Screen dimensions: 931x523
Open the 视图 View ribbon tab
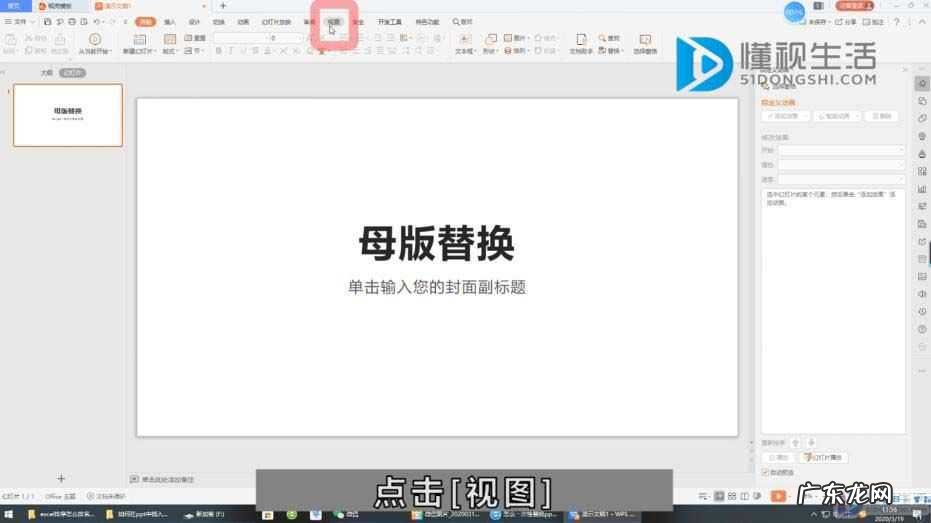334,22
